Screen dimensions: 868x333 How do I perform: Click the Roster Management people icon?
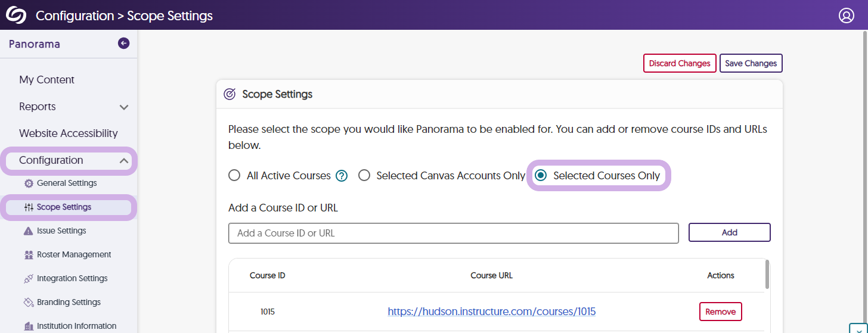click(29, 255)
